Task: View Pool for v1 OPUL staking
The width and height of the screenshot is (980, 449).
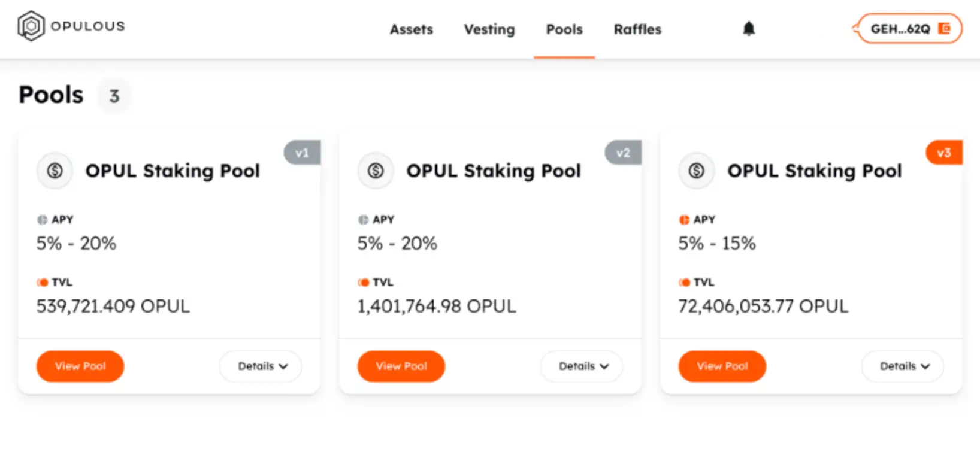Action: point(80,366)
